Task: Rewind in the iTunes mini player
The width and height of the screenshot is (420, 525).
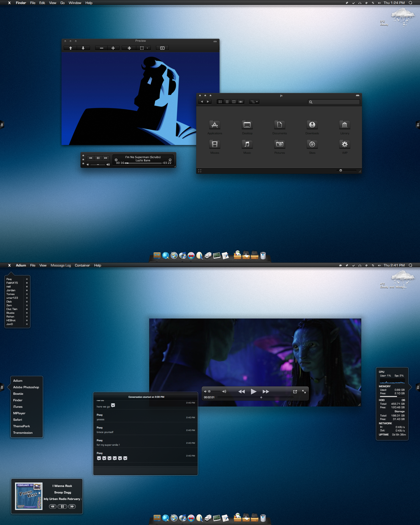Action: coord(90,158)
